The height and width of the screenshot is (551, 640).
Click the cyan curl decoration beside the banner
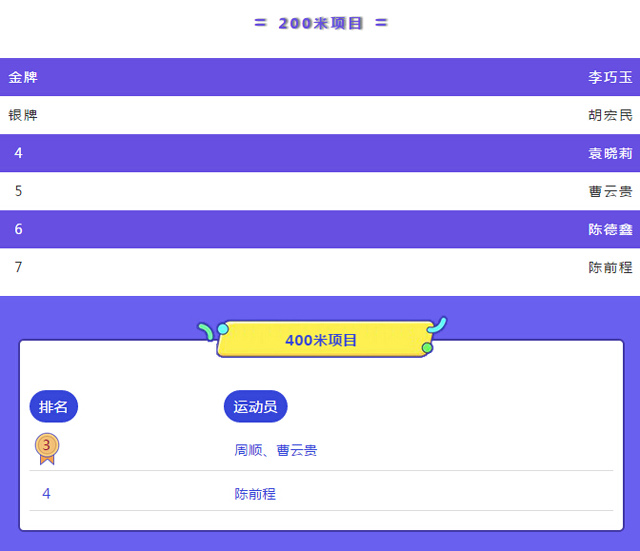(x=437, y=325)
